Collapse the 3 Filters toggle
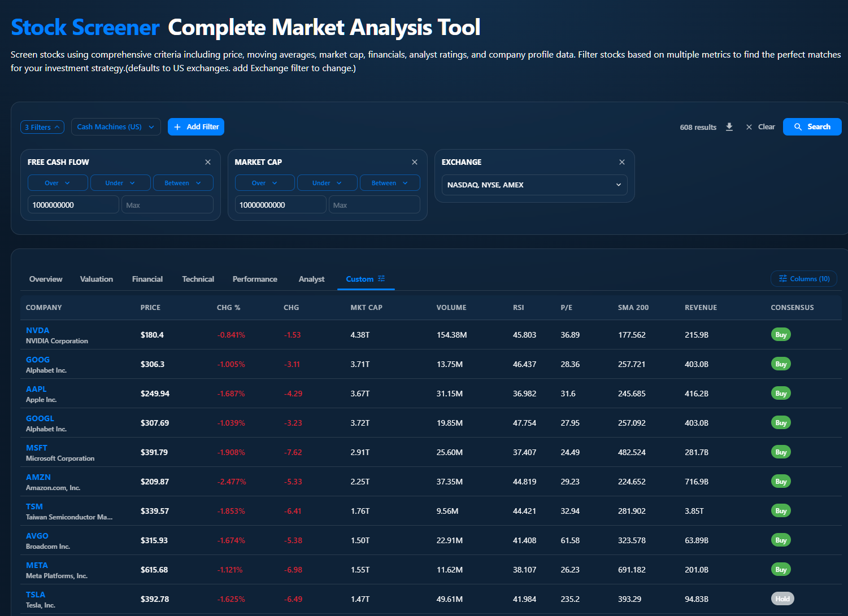The height and width of the screenshot is (616, 848). pyautogui.click(x=42, y=127)
